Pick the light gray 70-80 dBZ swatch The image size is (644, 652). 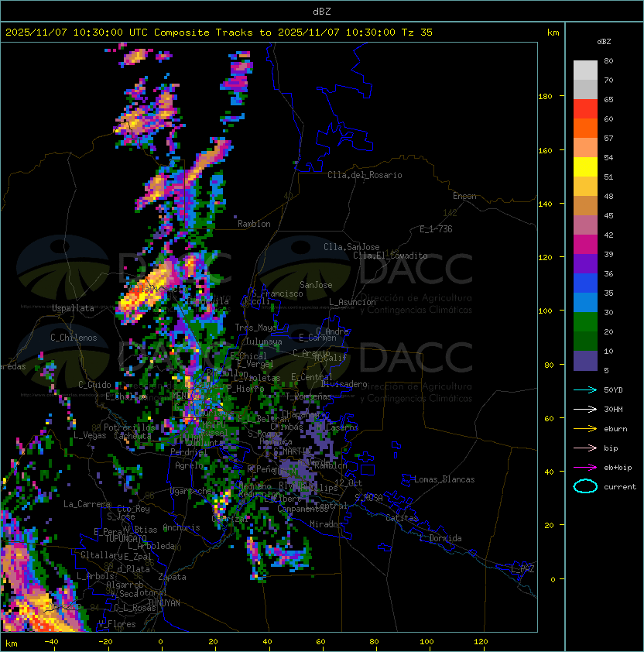pyautogui.click(x=585, y=70)
